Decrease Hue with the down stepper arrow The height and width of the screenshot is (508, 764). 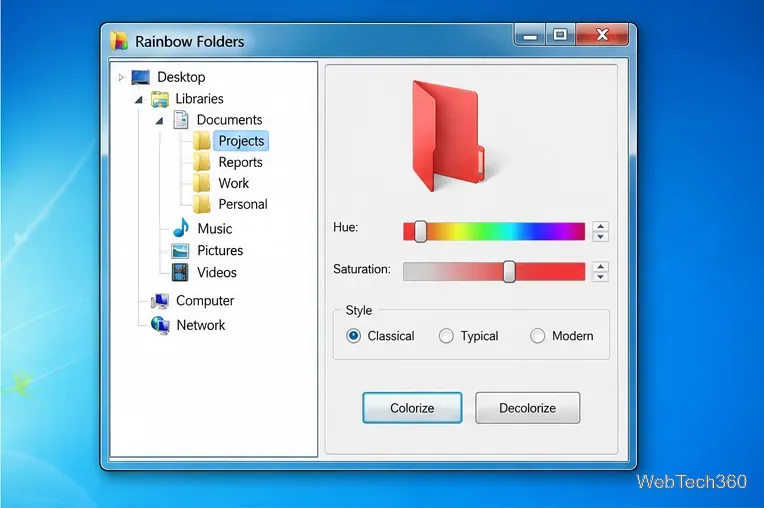pyautogui.click(x=601, y=237)
